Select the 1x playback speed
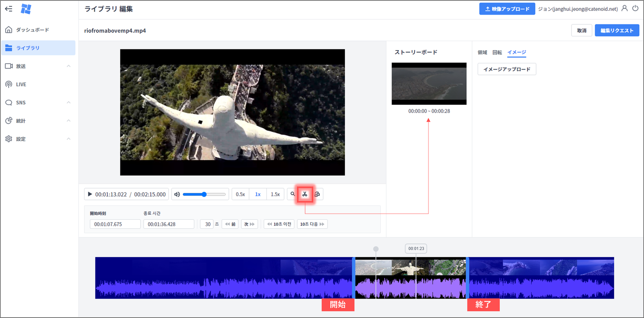Viewport: 644px width, 318px height. [x=258, y=195]
